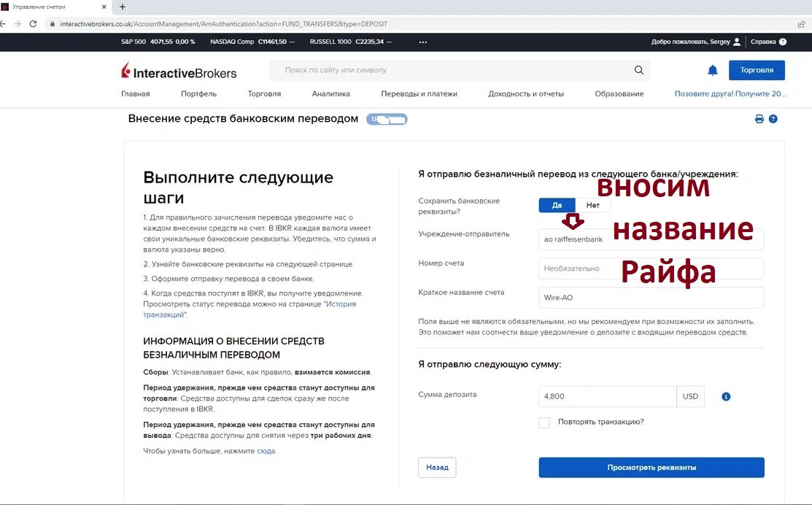Click the Interactive Brokers logo
Screen dimensions: 812x505
click(x=179, y=71)
